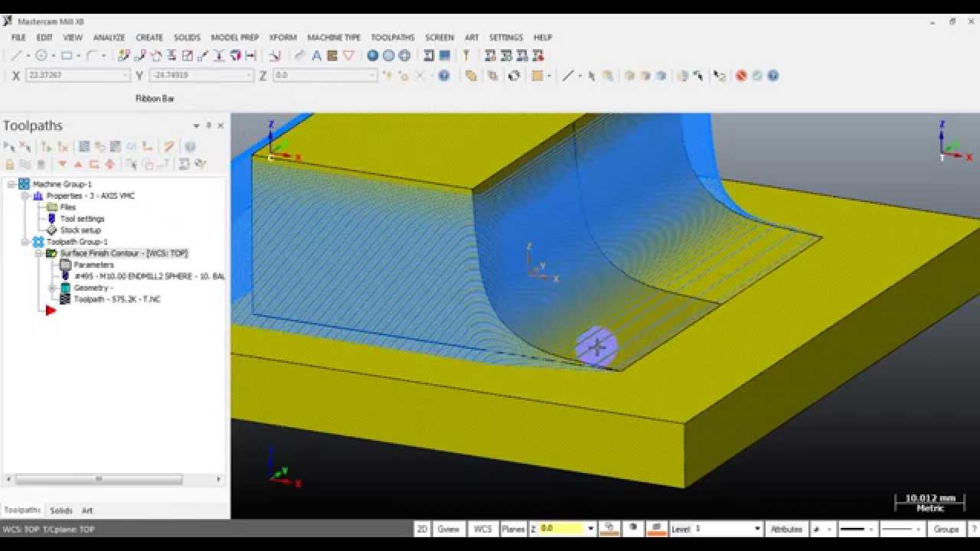
Task: Click the yellow tool icon in top toolbar
Action: pyautogui.click(x=465, y=56)
